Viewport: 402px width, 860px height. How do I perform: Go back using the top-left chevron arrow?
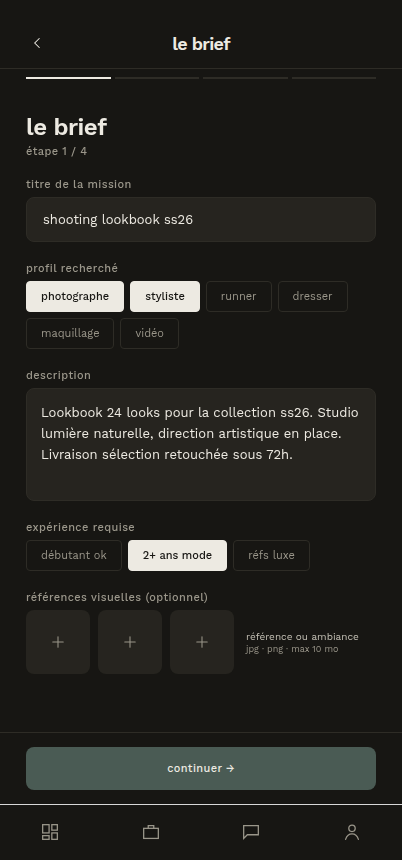(37, 43)
